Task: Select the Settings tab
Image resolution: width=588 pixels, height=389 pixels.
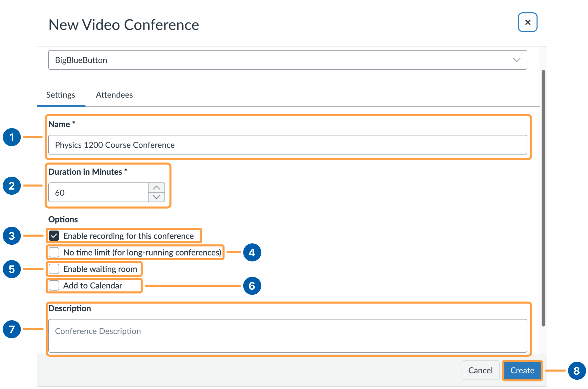Action: 60,95
